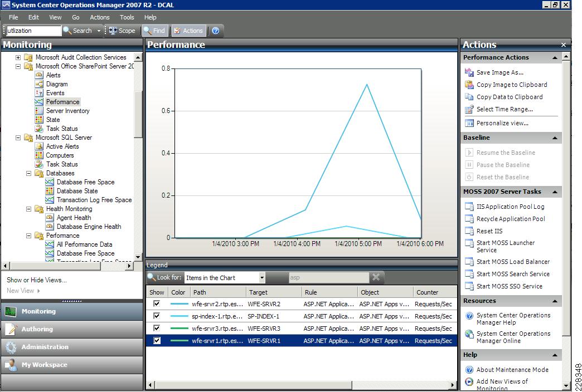This screenshot has height=392, width=582.
Task: Collapse the Microsoft Office SharePoint Server node
Action: 18,66
